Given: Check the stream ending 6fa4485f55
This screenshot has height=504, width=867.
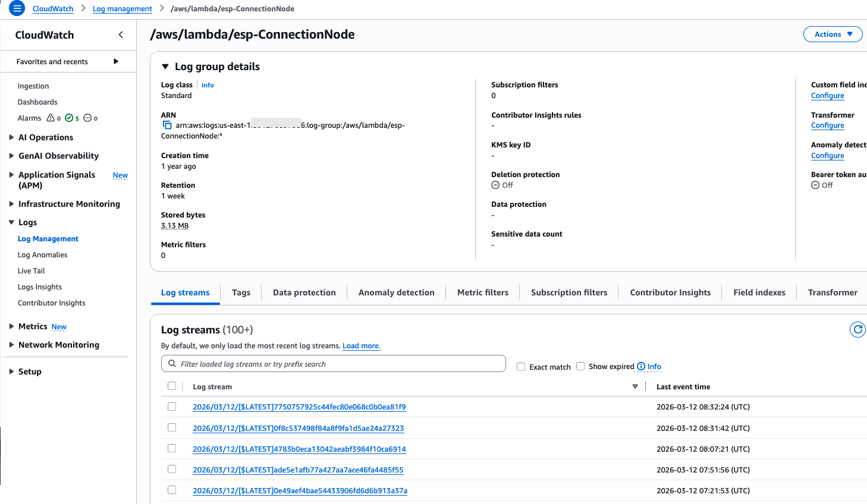Looking at the screenshot, I should [172, 469].
